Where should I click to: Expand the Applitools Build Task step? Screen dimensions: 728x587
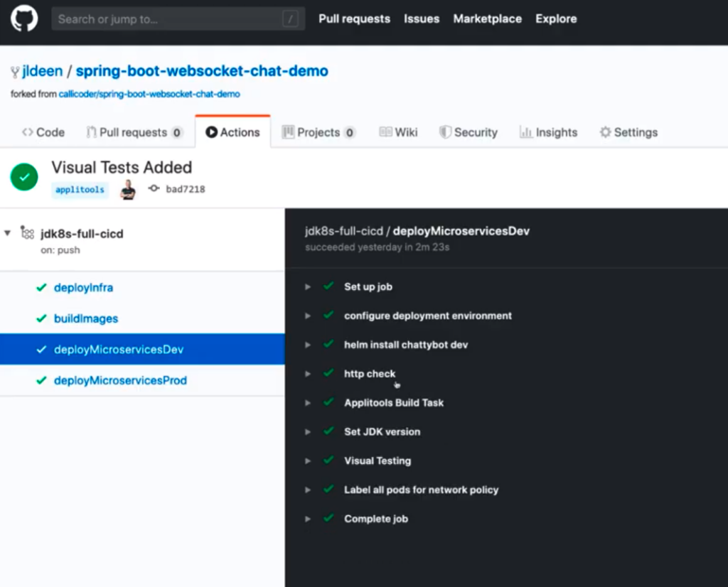[308, 403]
